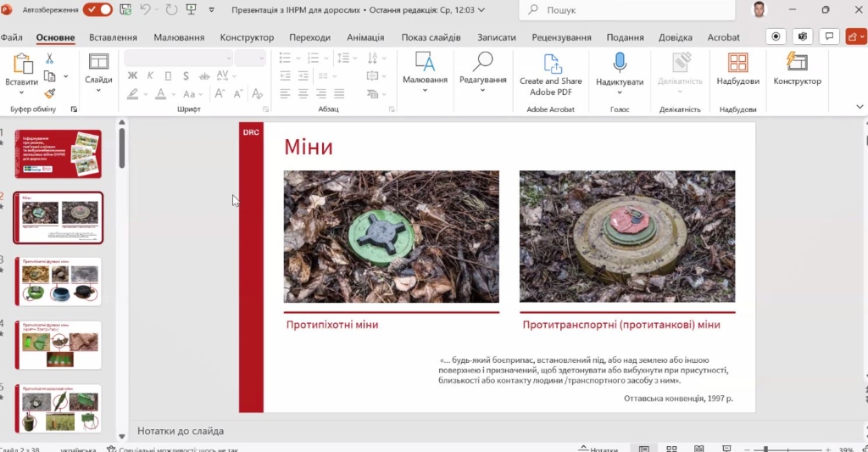Open the comments pane icon
This screenshot has height=452, width=868.
tap(830, 36)
